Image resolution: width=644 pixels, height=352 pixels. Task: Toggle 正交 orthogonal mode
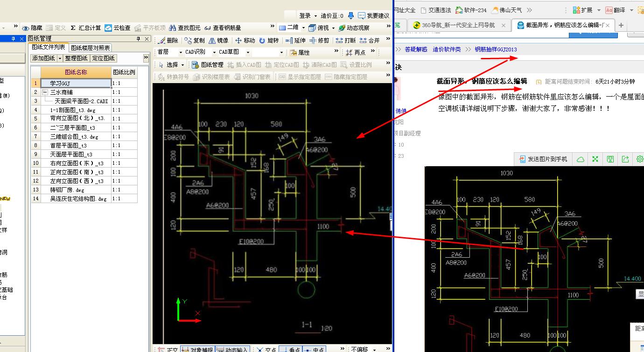coord(168,349)
